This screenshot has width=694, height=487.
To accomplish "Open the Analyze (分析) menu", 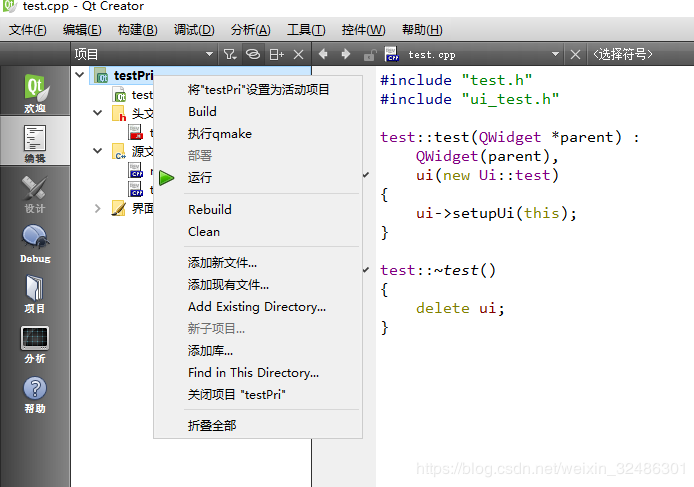I will click(251, 30).
